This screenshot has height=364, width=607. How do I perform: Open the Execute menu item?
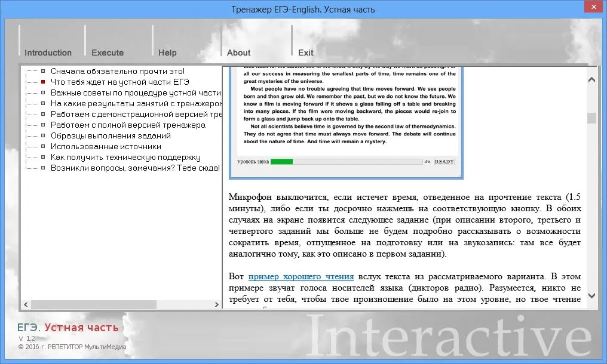coord(107,53)
